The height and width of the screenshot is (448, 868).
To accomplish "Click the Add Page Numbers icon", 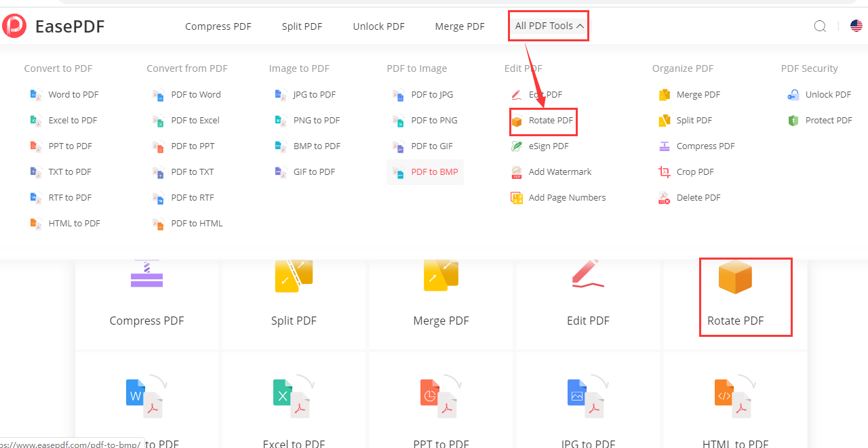I will [x=517, y=198].
